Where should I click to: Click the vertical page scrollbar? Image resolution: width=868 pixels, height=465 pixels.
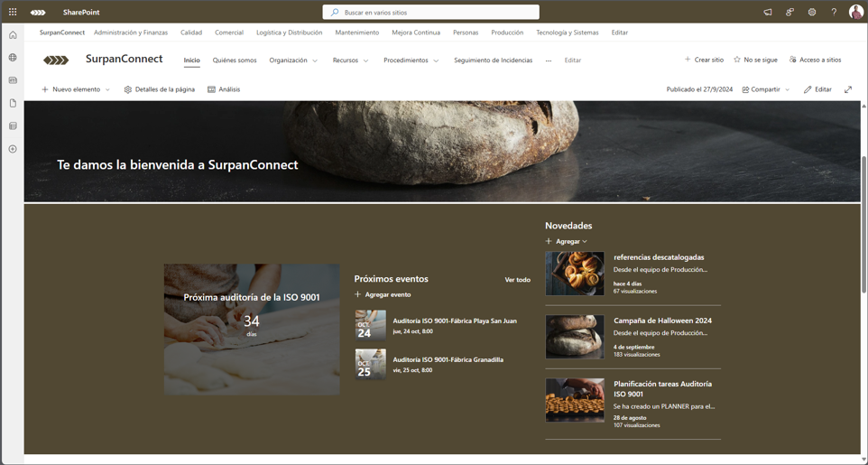[x=863, y=226]
